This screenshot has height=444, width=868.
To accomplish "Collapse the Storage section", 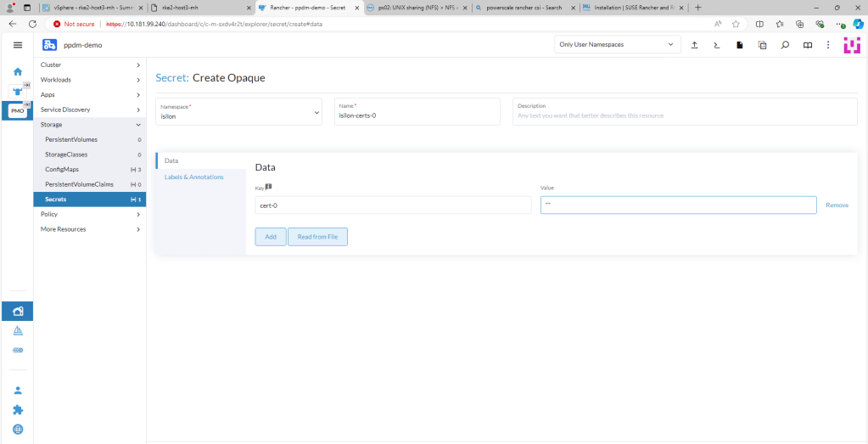I will click(89, 125).
